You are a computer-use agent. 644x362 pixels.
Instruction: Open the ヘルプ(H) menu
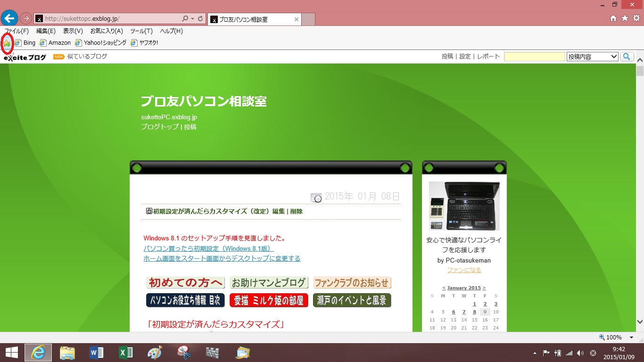coord(172,31)
